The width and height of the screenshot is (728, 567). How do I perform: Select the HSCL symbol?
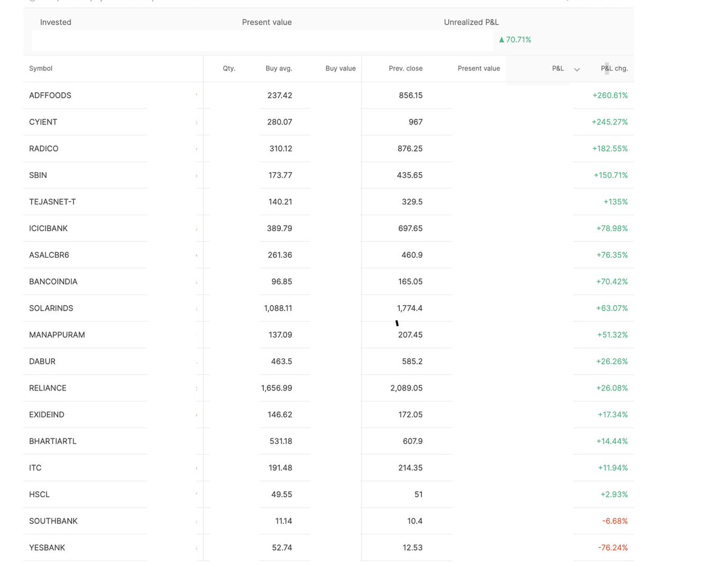39,495
